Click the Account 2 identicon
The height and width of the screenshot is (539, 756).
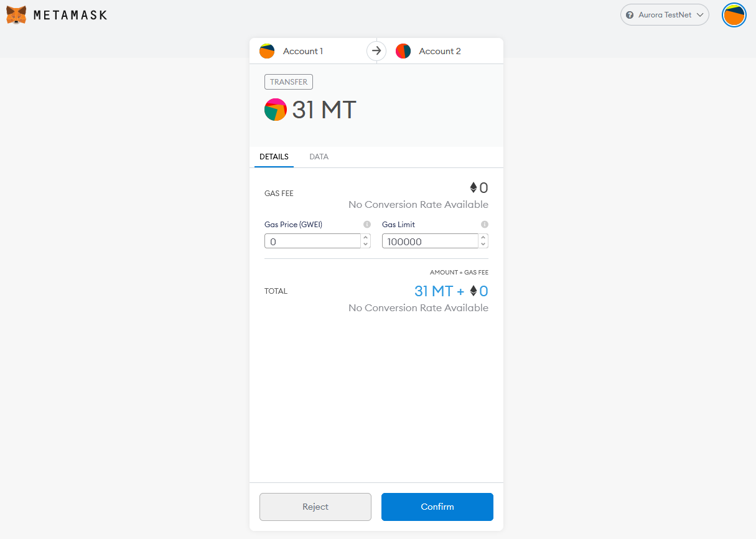(403, 51)
